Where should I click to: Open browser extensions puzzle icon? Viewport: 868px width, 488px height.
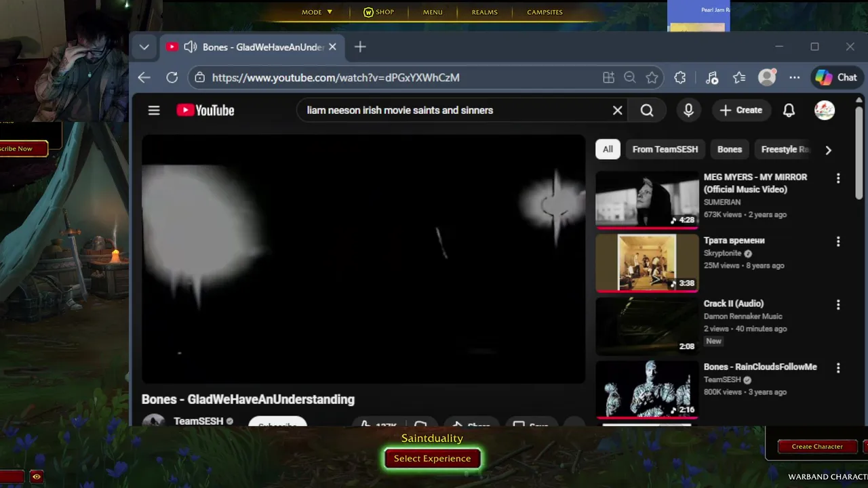pos(680,77)
